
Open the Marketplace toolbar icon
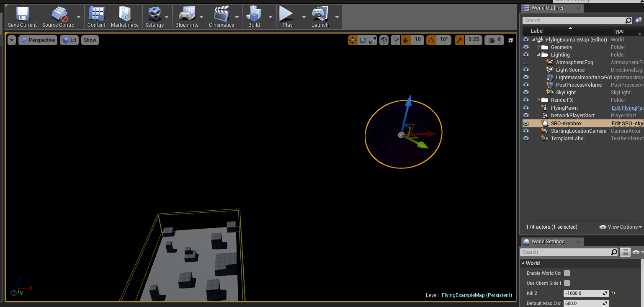point(125,17)
